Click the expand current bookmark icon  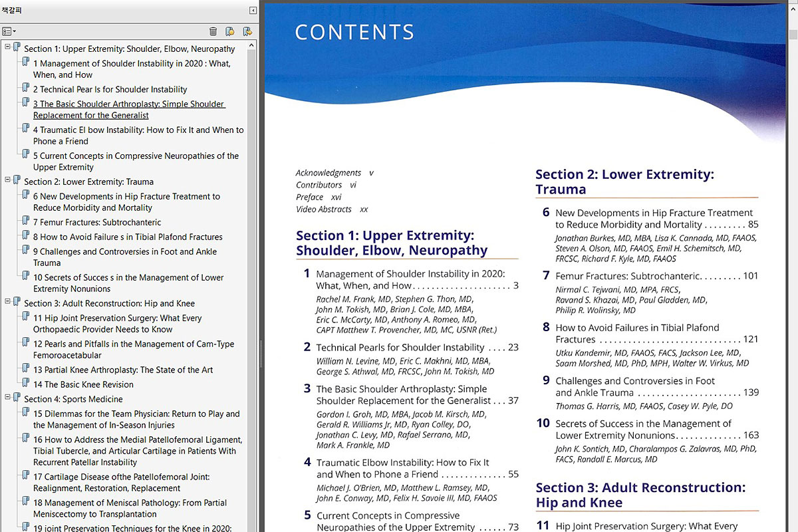[x=247, y=31]
